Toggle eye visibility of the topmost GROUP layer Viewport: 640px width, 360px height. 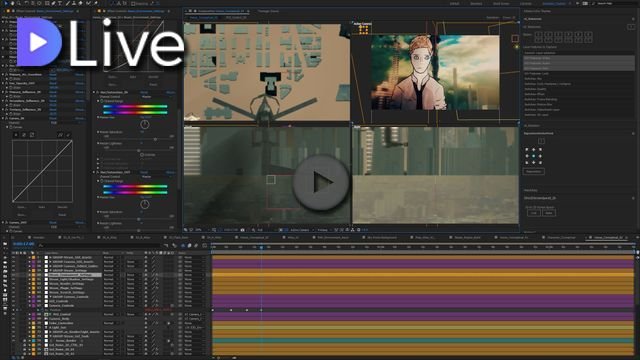click(x=13, y=258)
